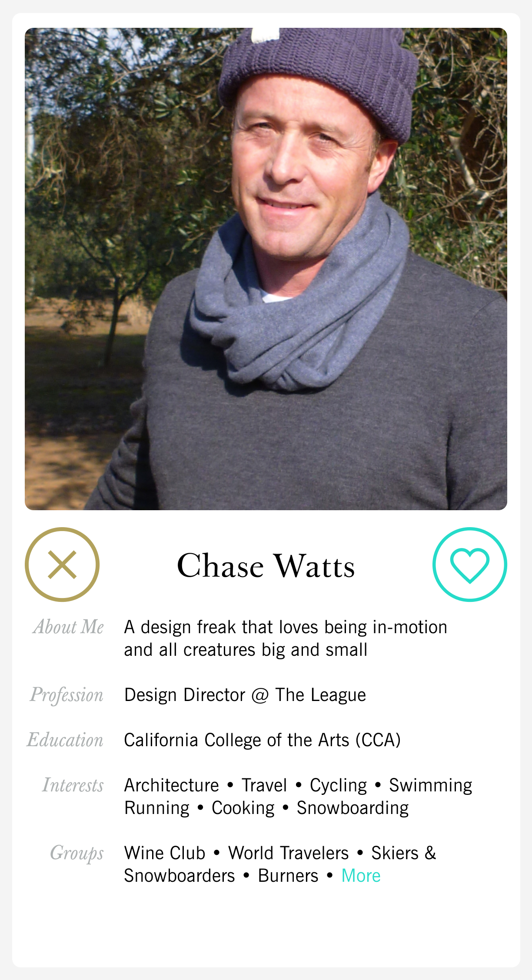Click the Design Director profession text
532x980 pixels.
click(x=245, y=695)
